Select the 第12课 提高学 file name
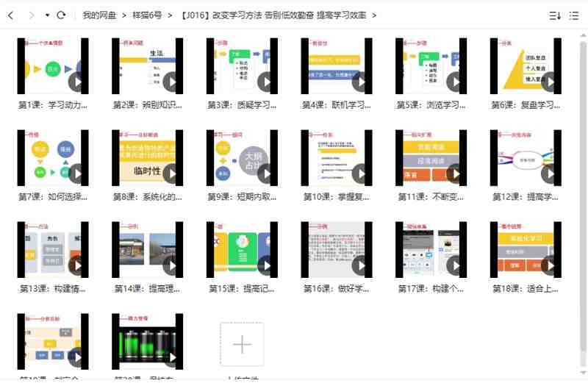 526,197
